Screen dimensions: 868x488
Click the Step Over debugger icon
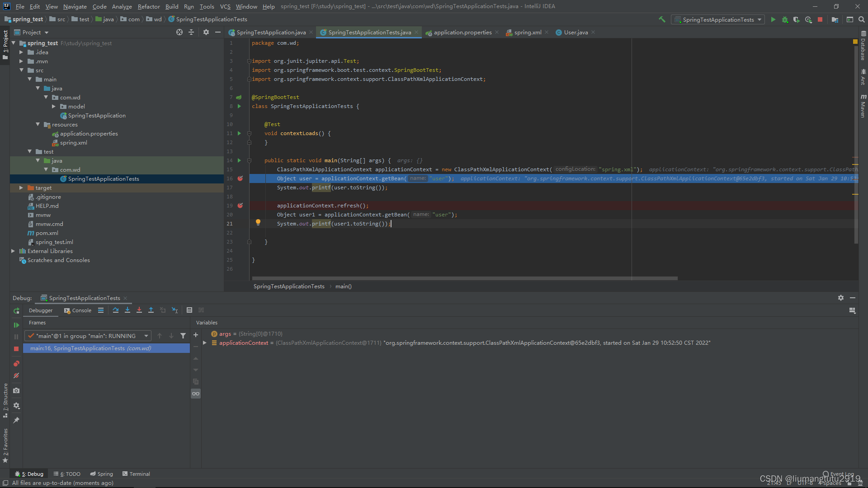(116, 310)
